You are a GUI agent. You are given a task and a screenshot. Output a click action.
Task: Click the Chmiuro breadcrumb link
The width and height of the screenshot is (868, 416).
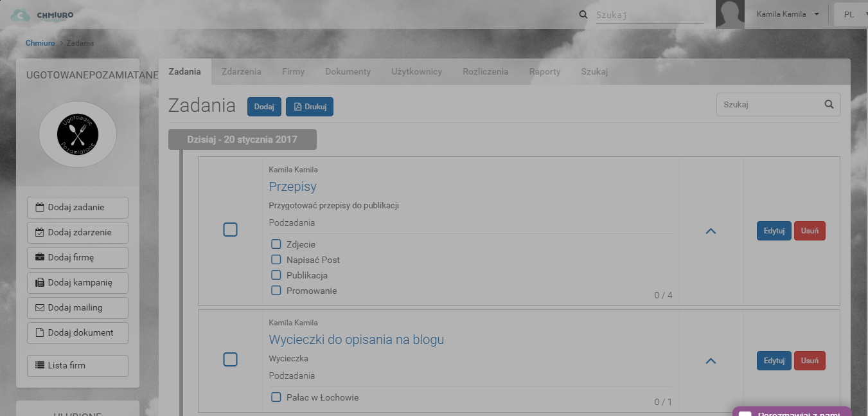pos(40,43)
